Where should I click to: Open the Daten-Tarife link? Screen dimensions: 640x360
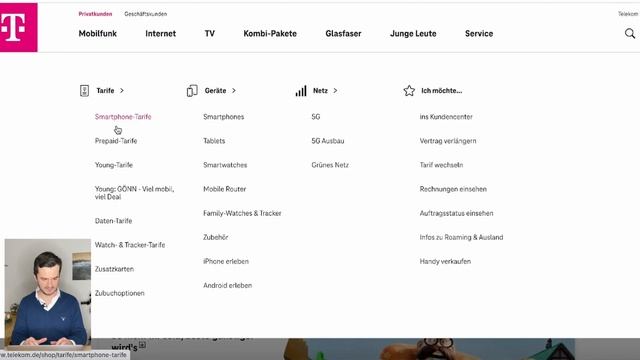[113, 221]
